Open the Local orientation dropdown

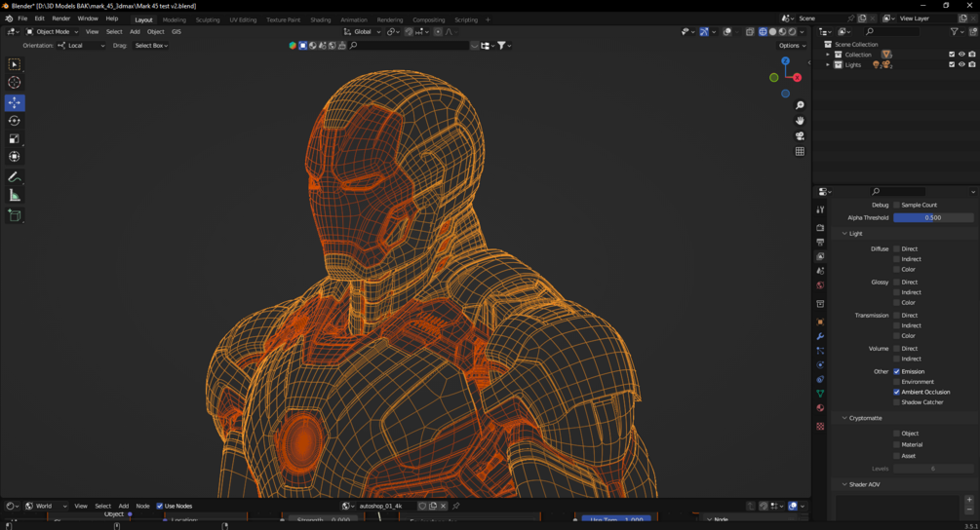coord(81,46)
